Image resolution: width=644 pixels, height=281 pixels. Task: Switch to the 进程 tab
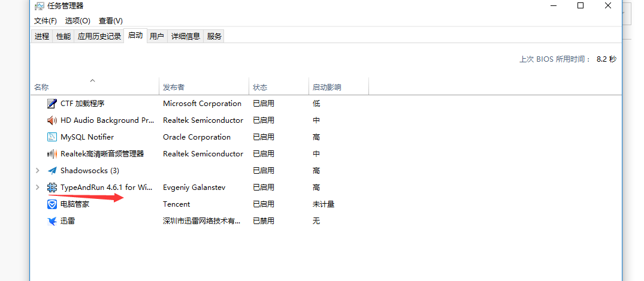42,36
